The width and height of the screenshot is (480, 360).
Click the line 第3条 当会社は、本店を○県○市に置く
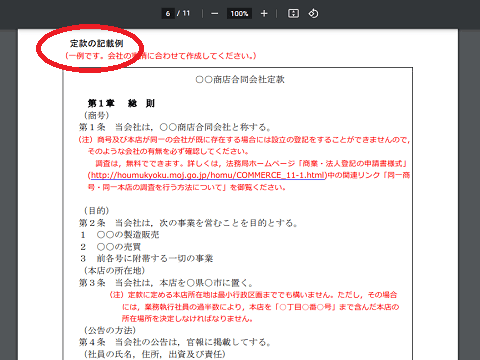[166, 283]
